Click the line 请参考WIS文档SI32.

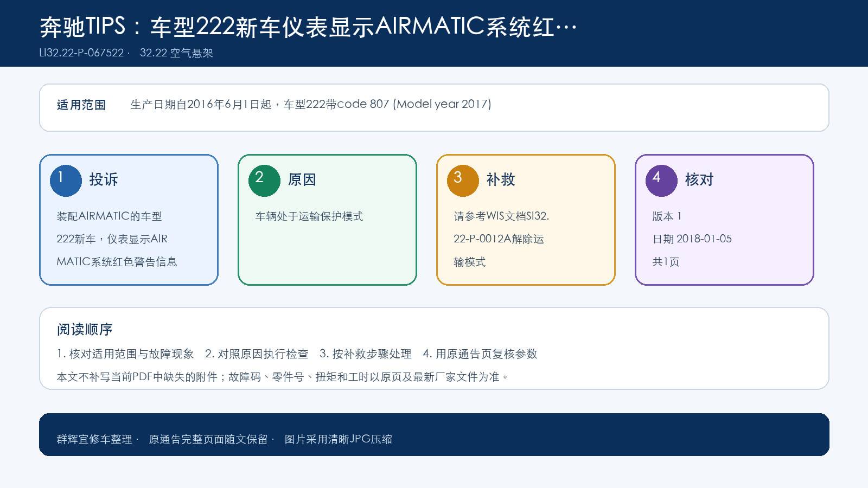(x=501, y=216)
